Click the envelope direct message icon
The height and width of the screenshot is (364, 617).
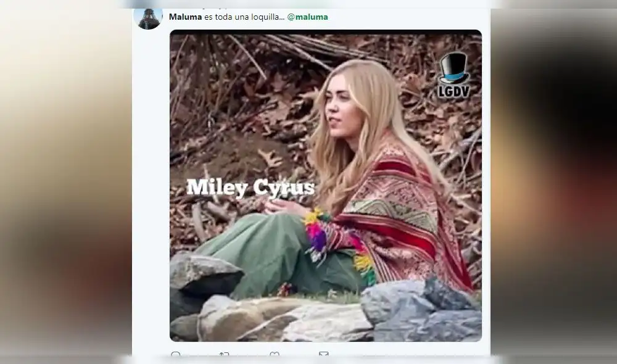[323, 355]
